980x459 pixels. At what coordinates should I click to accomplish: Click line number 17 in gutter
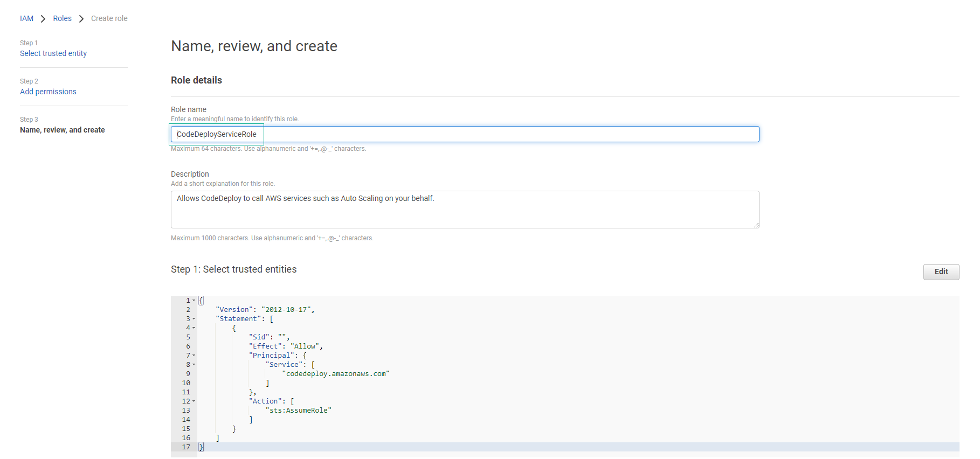point(186,447)
